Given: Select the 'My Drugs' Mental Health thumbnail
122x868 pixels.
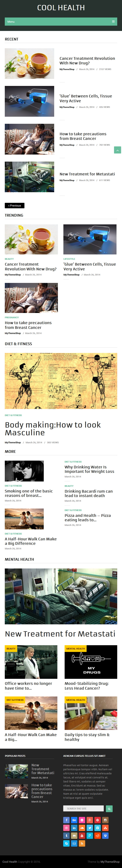Looking at the screenshot, I should 91,662.
